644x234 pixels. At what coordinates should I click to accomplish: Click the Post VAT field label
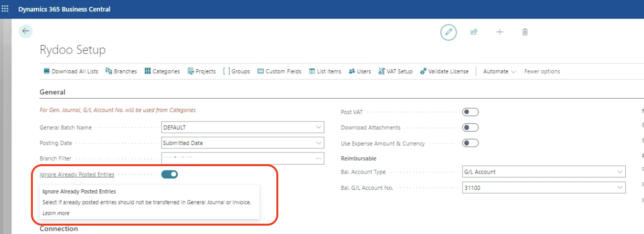click(x=352, y=112)
